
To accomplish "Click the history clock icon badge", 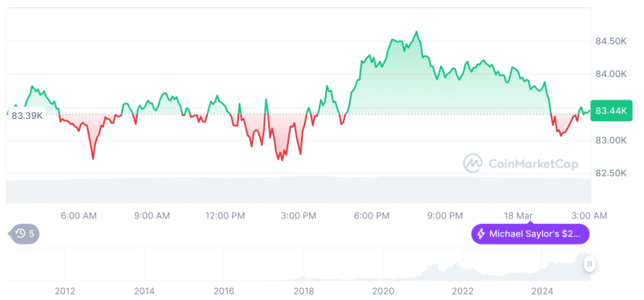I will [20, 234].
